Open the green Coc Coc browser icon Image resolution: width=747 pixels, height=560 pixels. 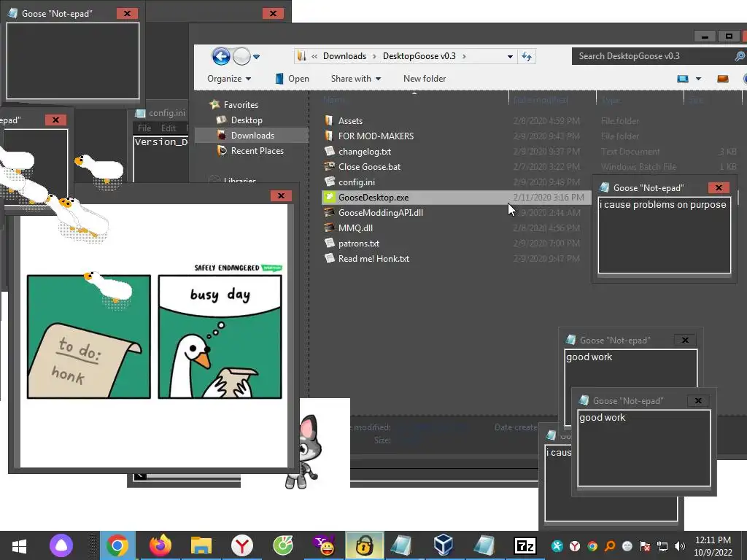click(283, 545)
